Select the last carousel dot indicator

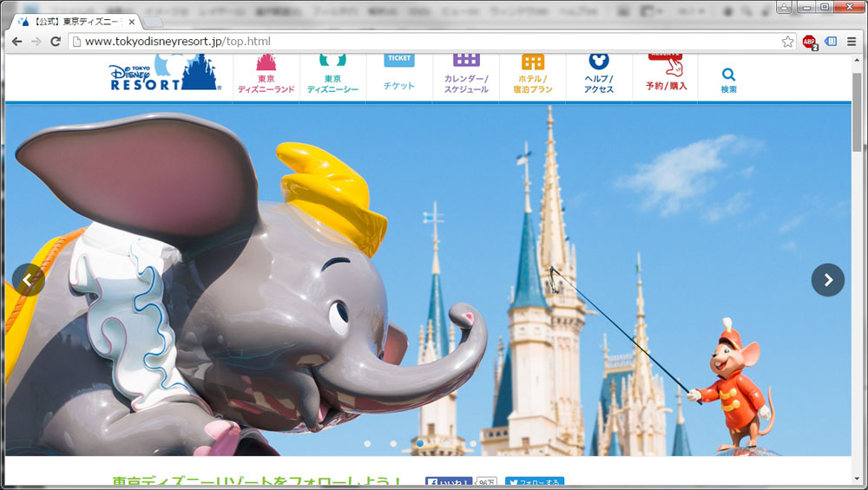coord(473,443)
